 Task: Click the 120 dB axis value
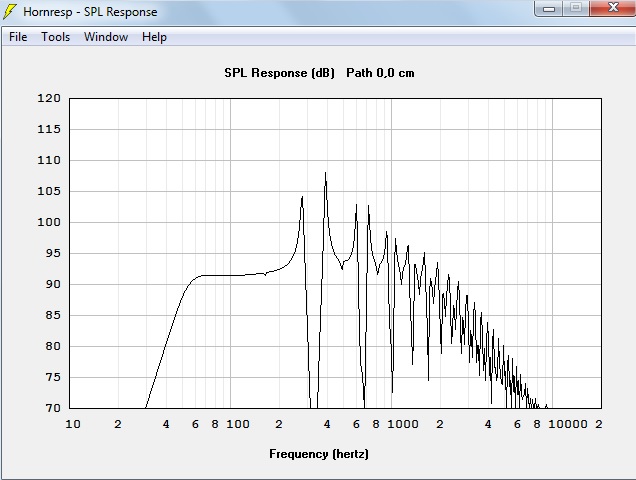coord(49,98)
